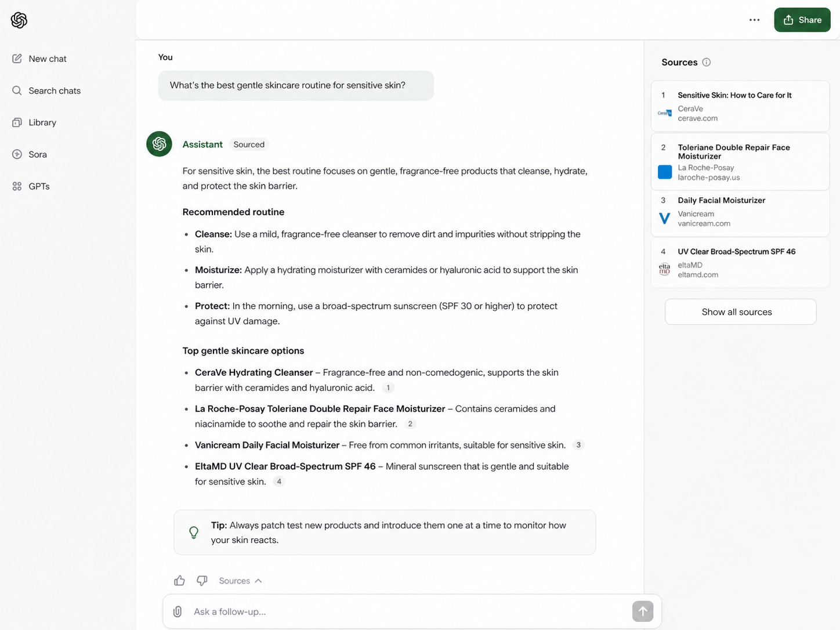The height and width of the screenshot is (630, 840).
Task: Collapse the Sources toggle below the response
Action: (x=240, y=581)
